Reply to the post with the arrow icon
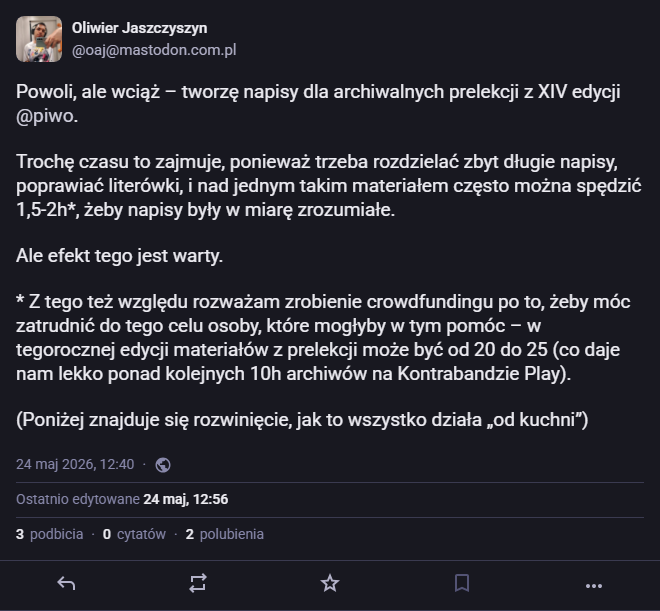This screenshot has width=660, height=611. coord(66,583)
